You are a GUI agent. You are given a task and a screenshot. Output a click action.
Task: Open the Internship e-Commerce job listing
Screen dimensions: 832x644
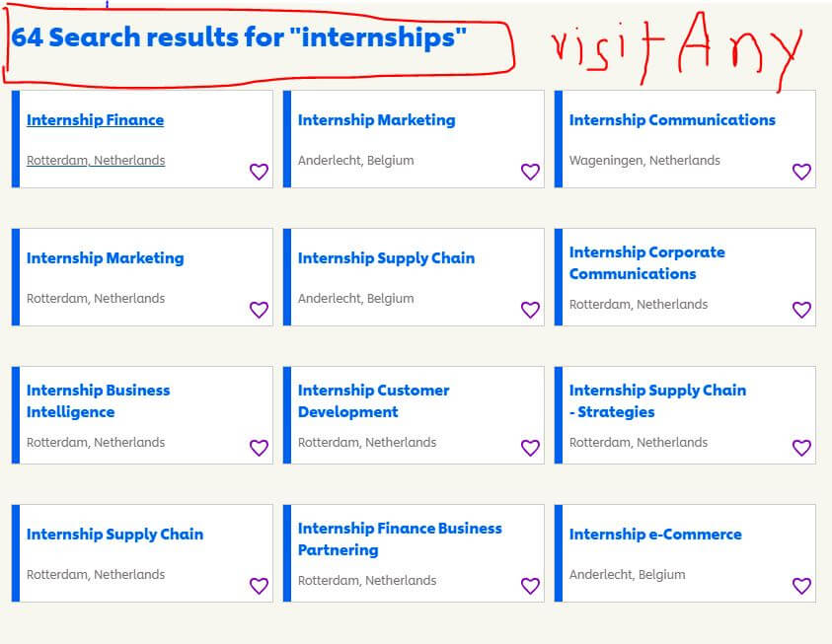click(x=655, y=534)
